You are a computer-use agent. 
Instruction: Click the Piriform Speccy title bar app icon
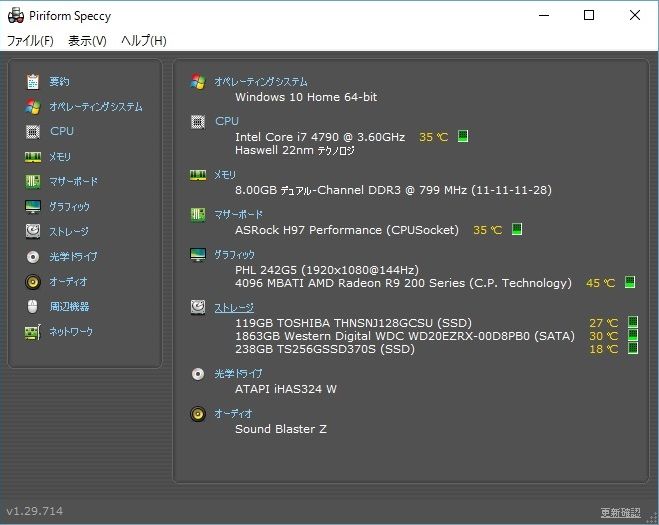(x=16, y=16)
